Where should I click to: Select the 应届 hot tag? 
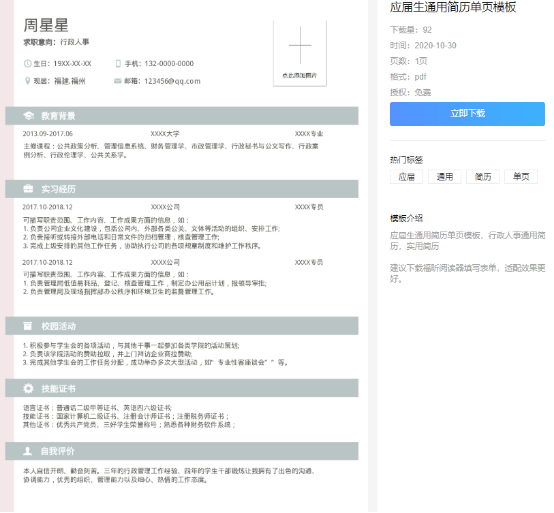pyautogui.click(x=406, y=177)
